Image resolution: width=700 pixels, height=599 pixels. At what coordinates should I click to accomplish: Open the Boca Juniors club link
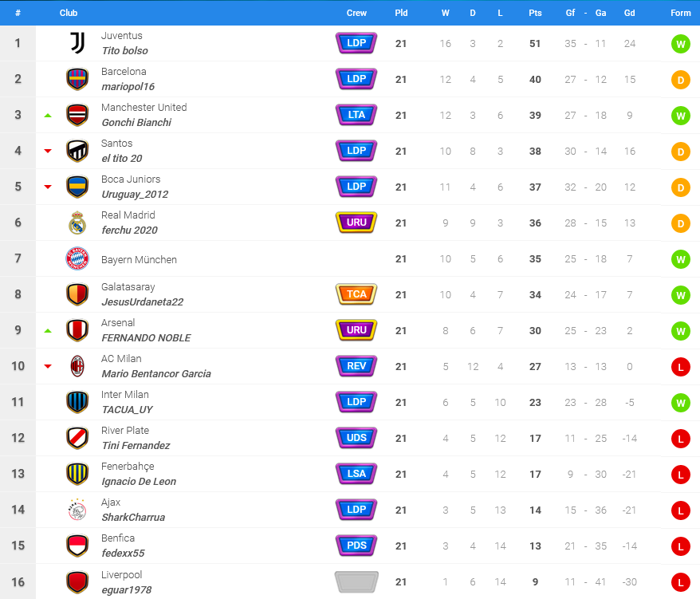point(131,179)
